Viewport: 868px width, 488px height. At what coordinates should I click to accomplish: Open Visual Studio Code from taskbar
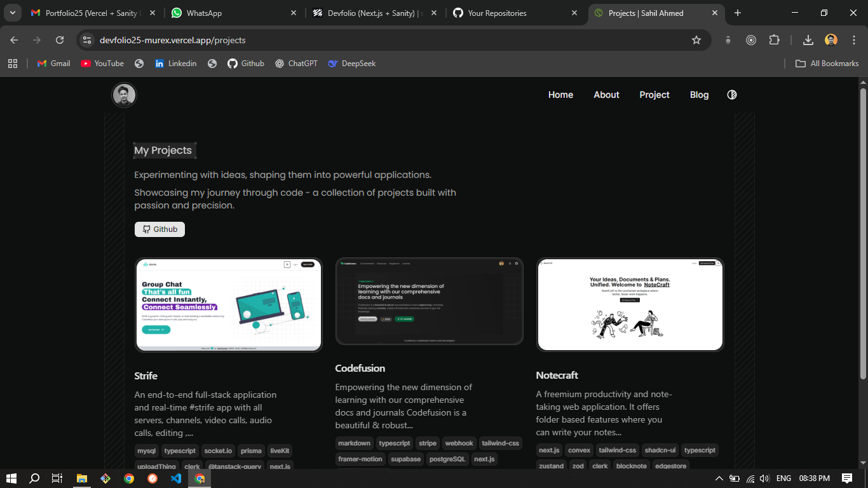click(176, 478)
